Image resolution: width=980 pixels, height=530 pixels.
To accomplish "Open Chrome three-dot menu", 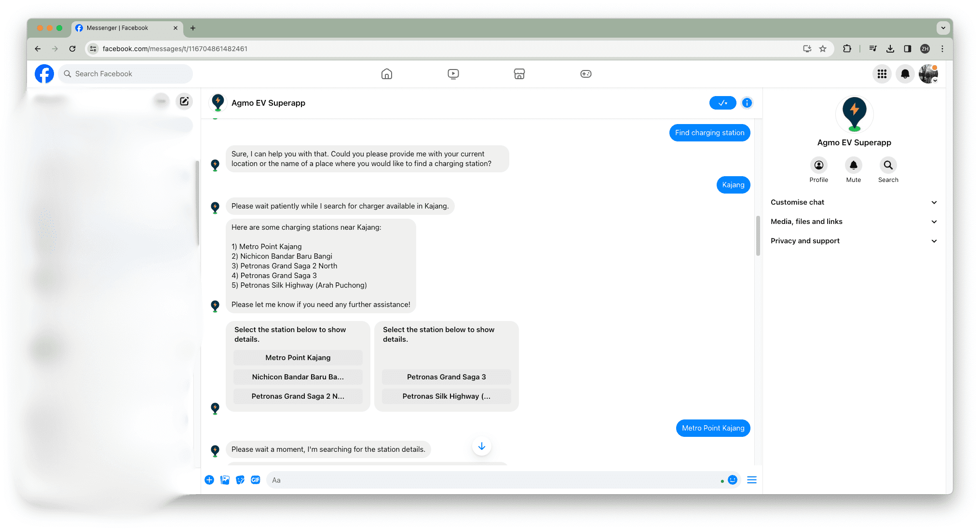I will 942,49.
